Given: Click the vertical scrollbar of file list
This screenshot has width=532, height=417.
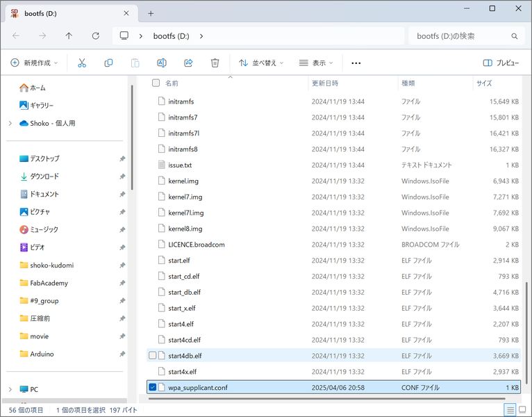Looking at the screenshot, I should point(526,333).
